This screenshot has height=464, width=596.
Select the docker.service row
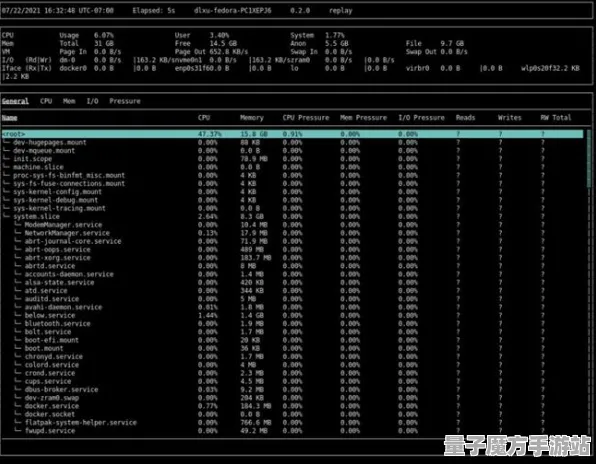(292, 406)
